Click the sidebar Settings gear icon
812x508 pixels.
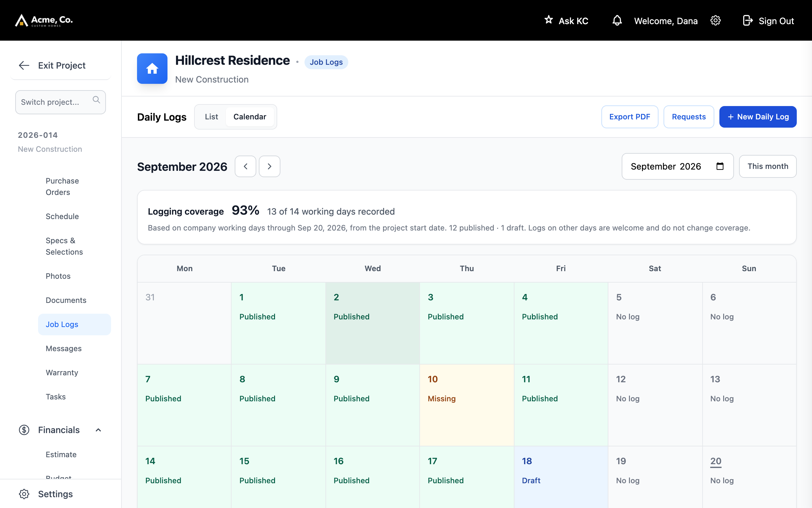click(x=24, y=494)
